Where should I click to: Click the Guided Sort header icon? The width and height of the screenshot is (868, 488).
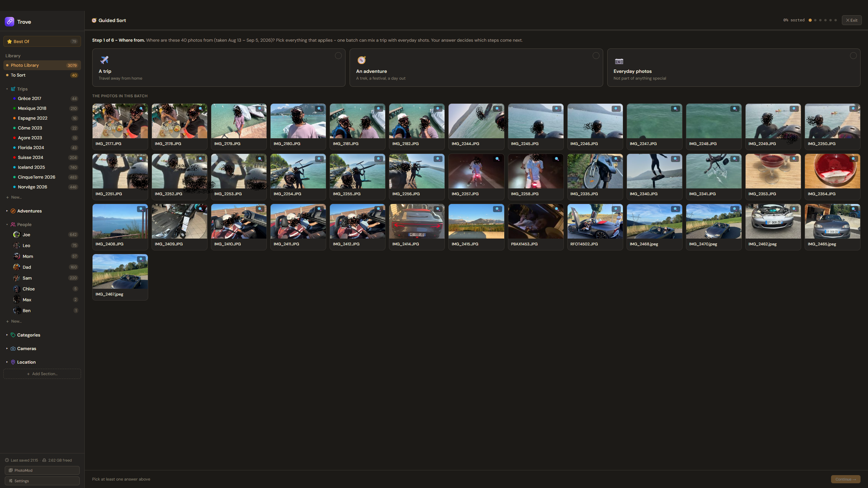click(94, 20)
